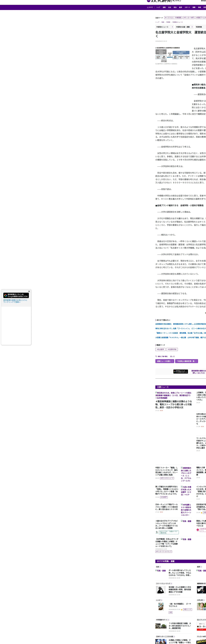
Task: Open the 3歳の女の子 プール article
Action: pos(167,525)
